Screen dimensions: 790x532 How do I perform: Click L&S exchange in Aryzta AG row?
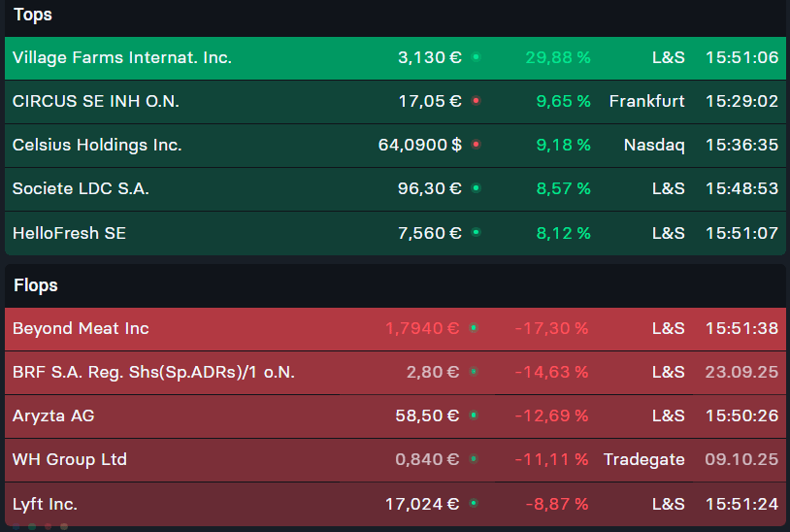coord(669,416)
